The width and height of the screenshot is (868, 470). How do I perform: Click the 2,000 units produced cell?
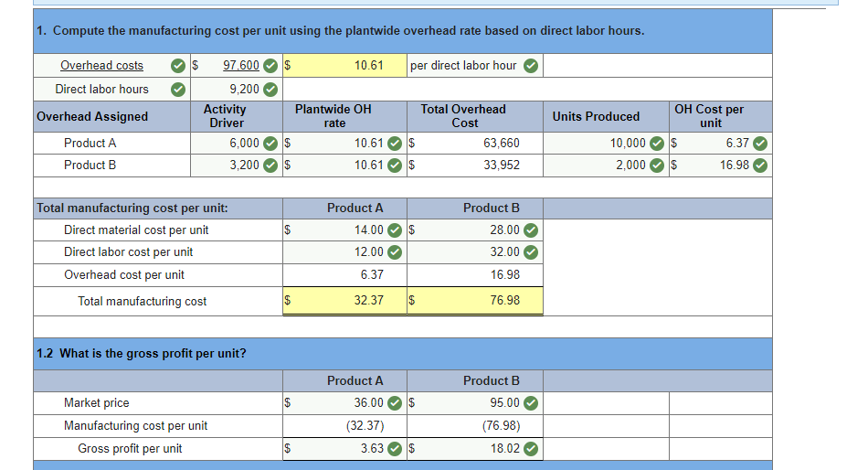(606, 166)
